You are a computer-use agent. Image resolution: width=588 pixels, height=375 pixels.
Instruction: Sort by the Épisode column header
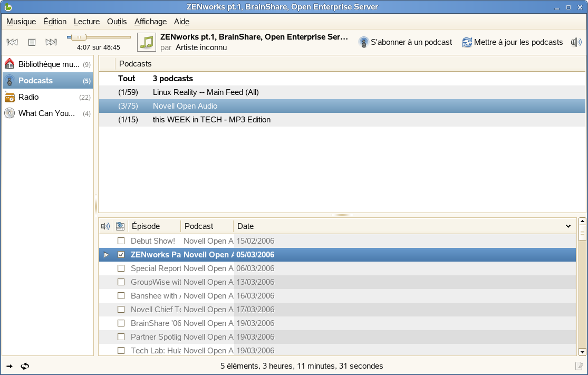click(x=154, y=226)
